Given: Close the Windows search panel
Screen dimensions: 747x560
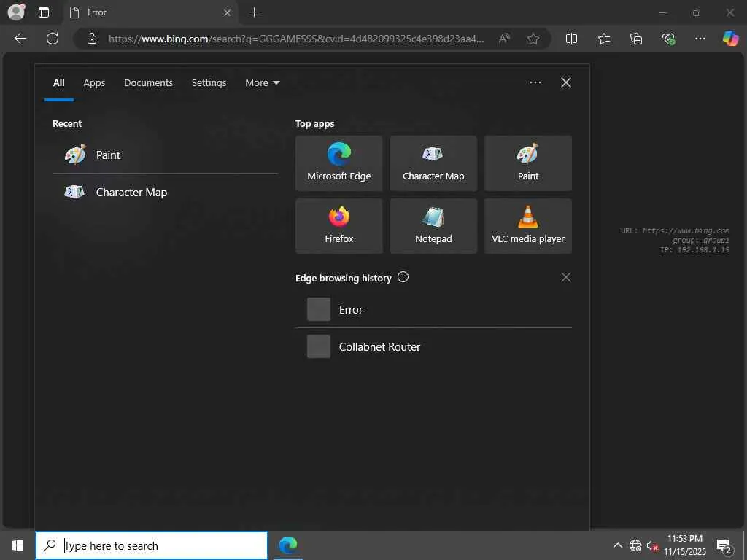Looking at the screenshot, I should pyautogui.click(x=566, y=82).
